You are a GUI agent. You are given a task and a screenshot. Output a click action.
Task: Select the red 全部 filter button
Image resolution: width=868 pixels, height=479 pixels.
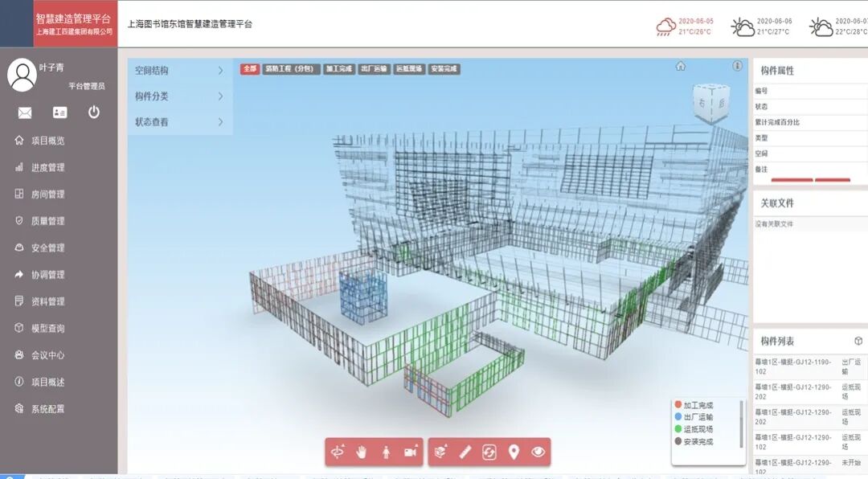pyautogui.click(x=250, y=68)
